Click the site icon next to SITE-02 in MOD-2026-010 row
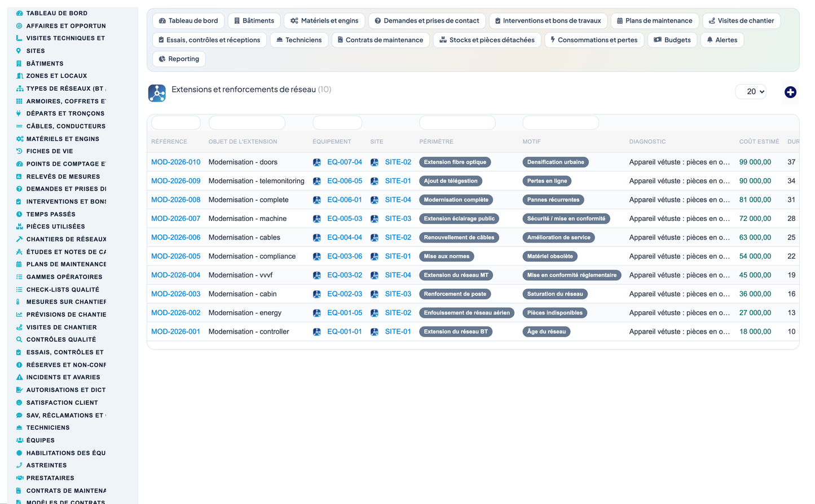This screenshot has height=504, width=815. (375, 162)
